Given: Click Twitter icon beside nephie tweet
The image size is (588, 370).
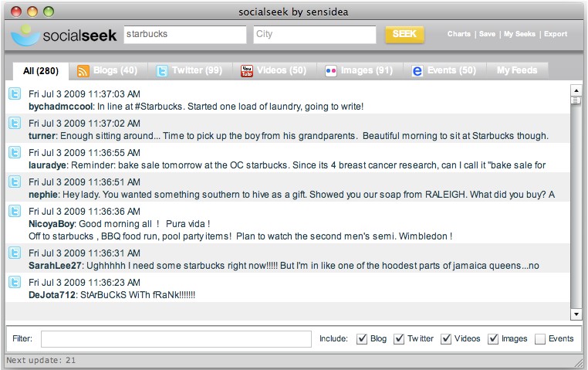Looking at the screenshot, I should point(15,182).
